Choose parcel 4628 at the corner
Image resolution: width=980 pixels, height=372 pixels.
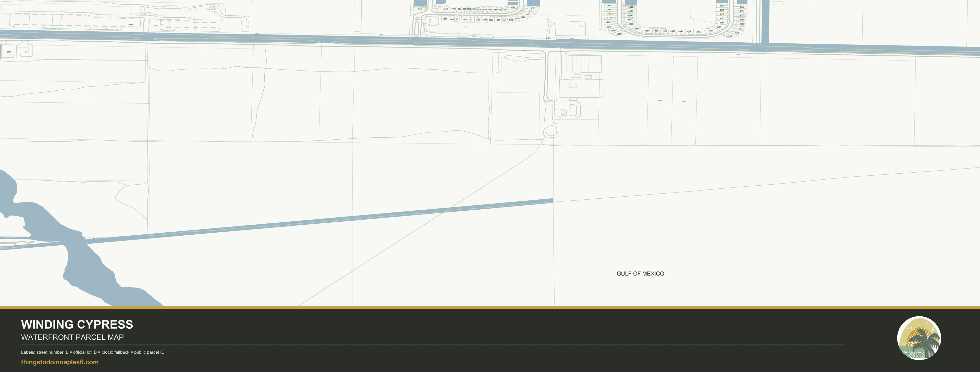tap(730, 36)
